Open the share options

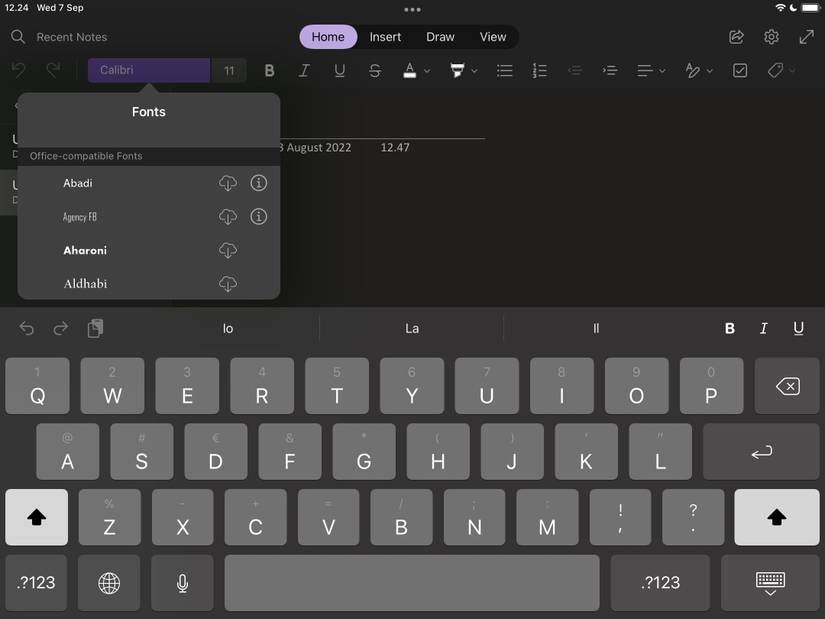pyautogui.click(x=736, y=36)
